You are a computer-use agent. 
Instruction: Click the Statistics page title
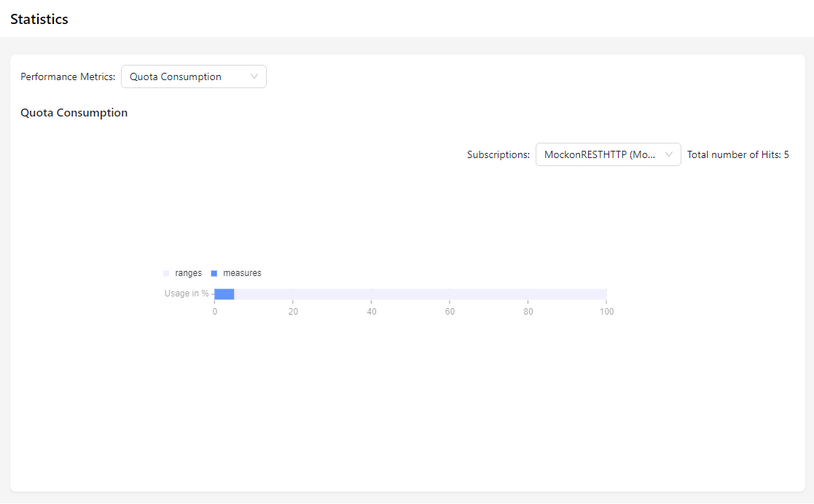(x=39, y=20)
